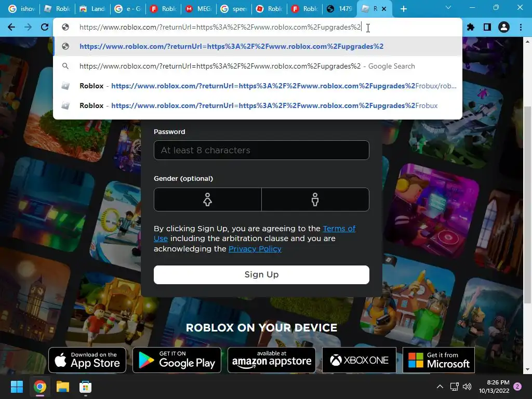Click the page vertical scrollbar

pyautogui.click(x=527, y=205)
